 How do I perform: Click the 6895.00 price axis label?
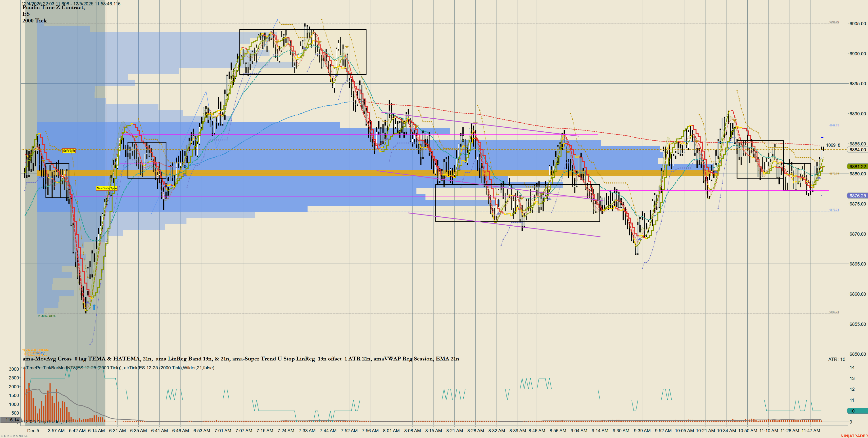[x=858, y=84]
